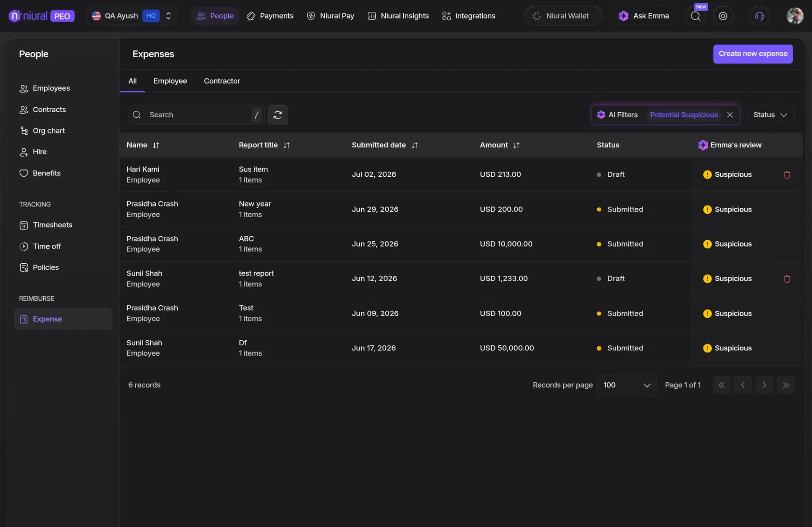This screenshot has height=527, width=812.
Task: Go to the previous page
Action: click(x=743, y=385)
